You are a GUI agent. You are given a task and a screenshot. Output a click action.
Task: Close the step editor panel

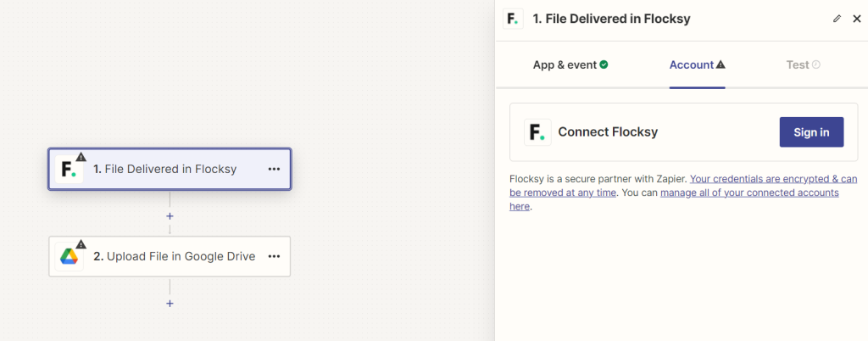click(x=856, y=18)
